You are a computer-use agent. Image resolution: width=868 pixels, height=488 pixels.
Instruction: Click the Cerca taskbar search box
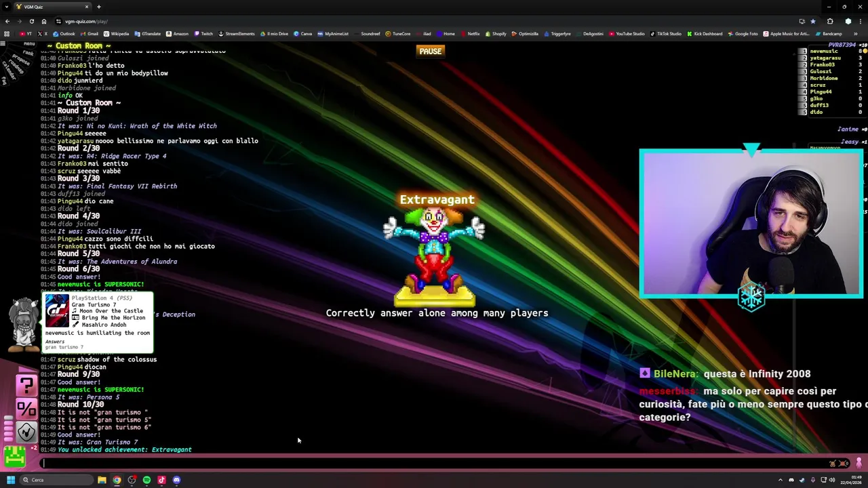[x=56, y=480]
